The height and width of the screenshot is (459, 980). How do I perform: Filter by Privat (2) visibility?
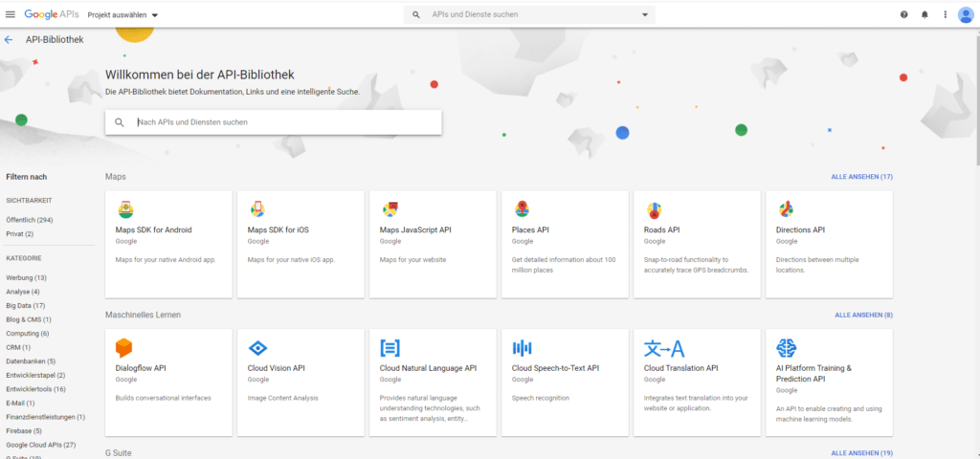[20, 234]
